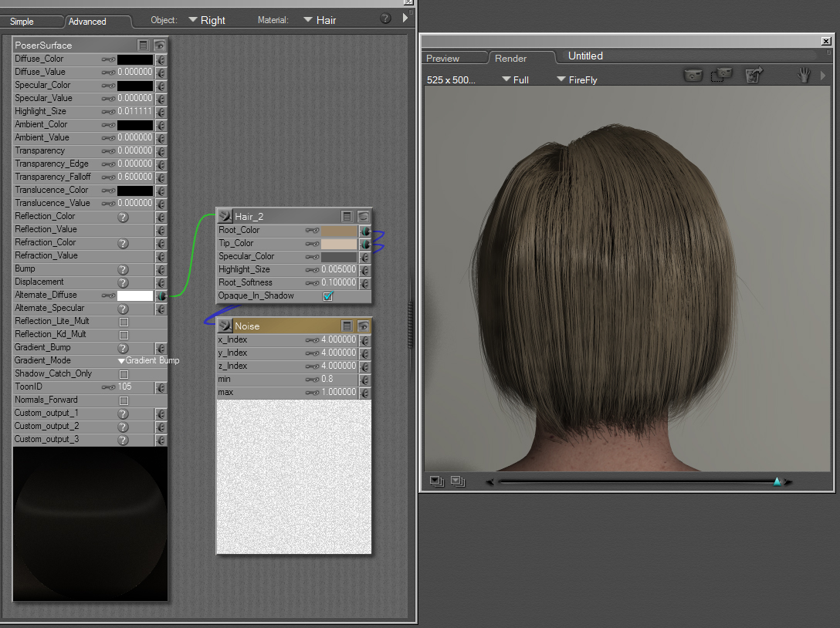Screen dimensions: 840x628
Task: Click the Area Render dashed-camera icon
Action: pos(722,75)
